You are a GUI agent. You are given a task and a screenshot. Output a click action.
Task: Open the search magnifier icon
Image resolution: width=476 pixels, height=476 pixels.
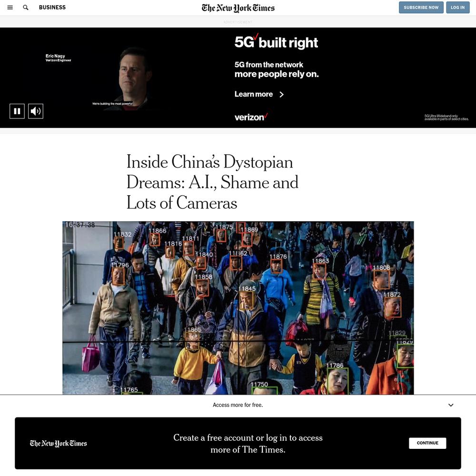tap(26, 7)
